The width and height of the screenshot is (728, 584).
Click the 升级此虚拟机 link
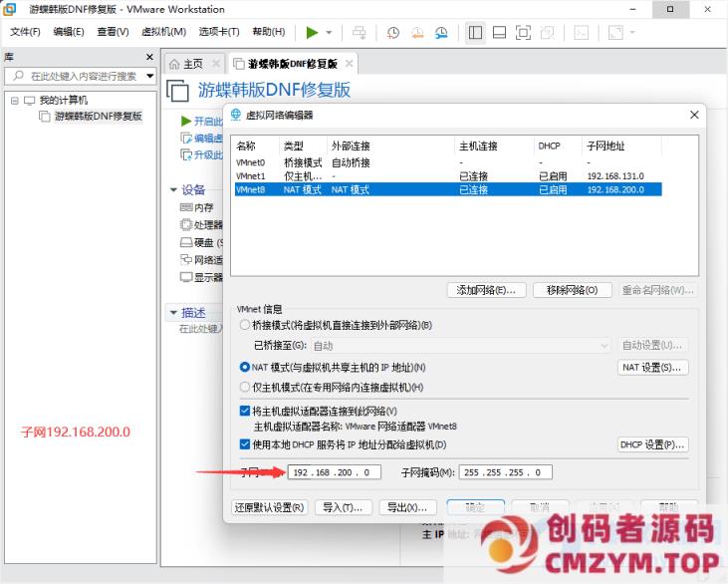tap(201, 154)
